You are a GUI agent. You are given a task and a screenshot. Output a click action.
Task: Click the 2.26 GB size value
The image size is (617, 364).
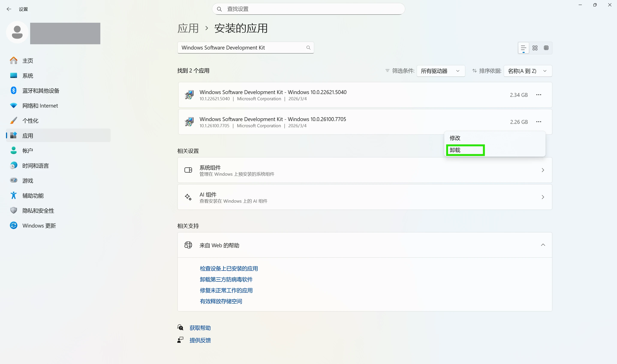click(x=519, y=122)
